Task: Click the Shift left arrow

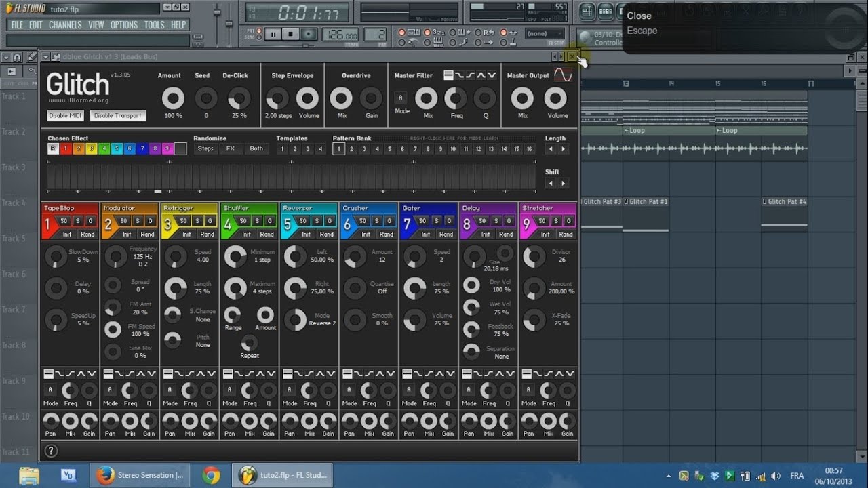Action: [x=550, y=183]
